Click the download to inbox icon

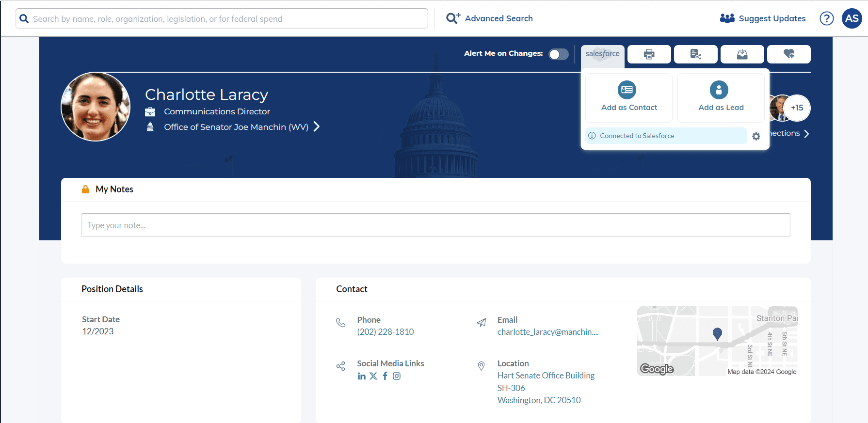coord(742,54)
